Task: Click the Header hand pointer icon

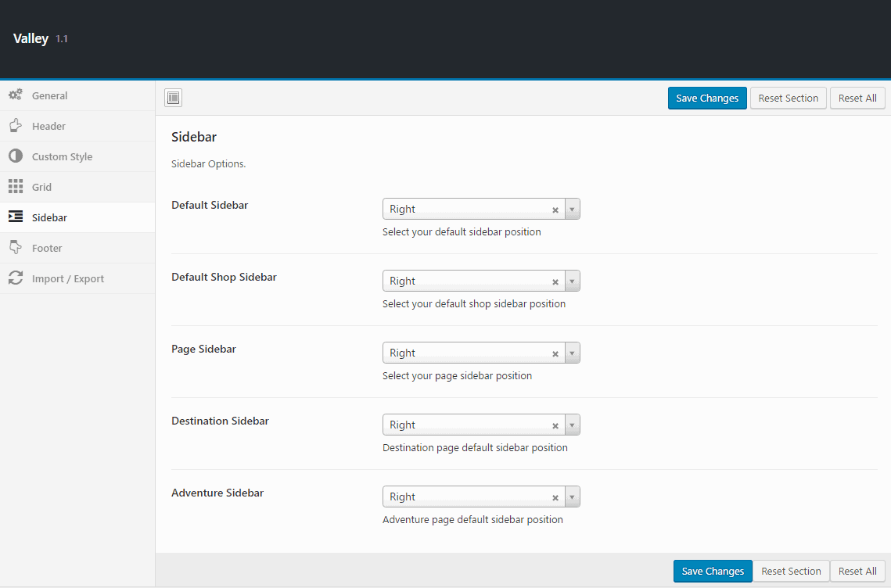Action: click(x=16, y=126)
